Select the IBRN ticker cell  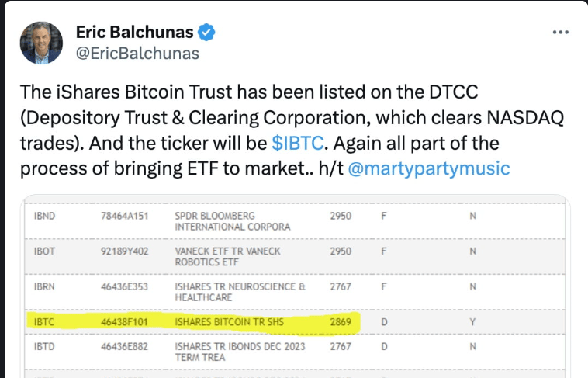point(45,287)
